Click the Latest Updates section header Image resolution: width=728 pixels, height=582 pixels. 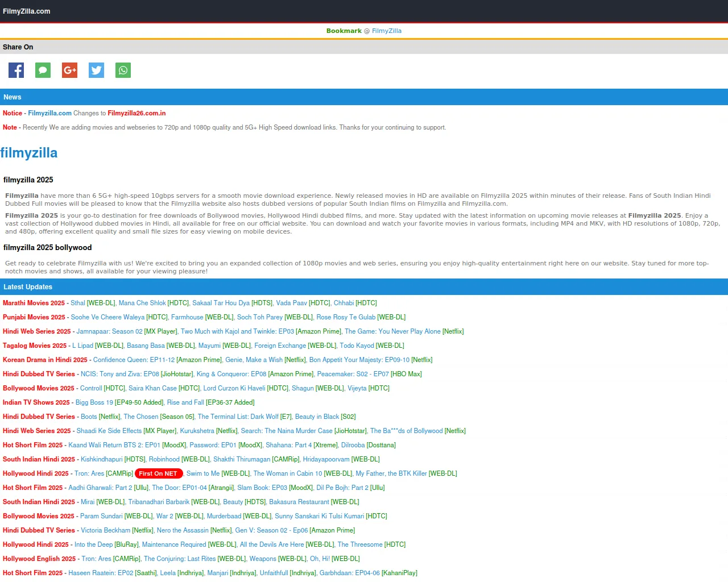click(364, 287)
